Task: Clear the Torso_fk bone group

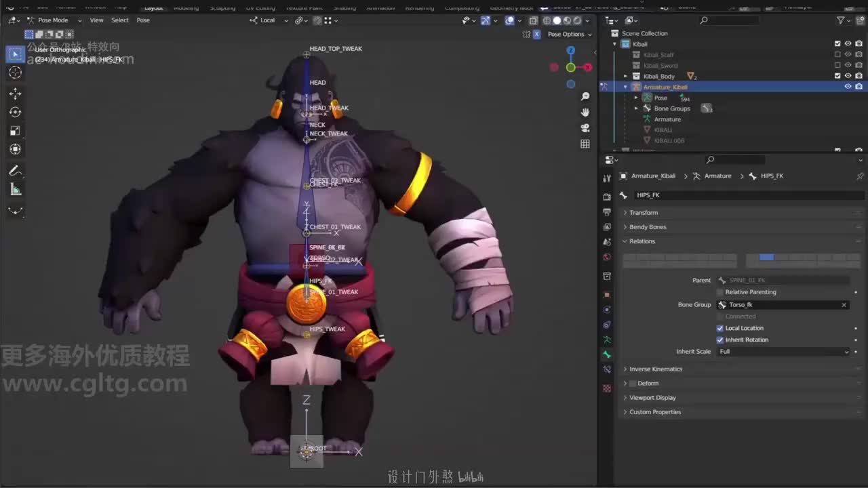Action: (x=844, y=305)
